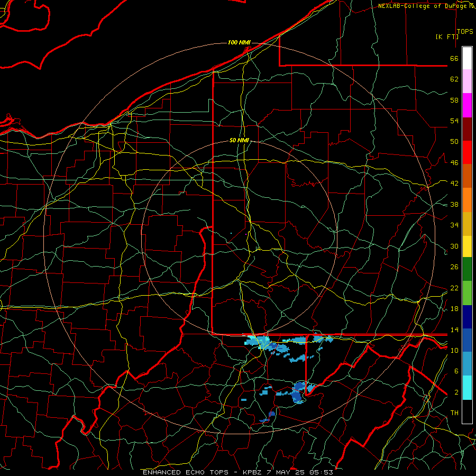Click the 50 NMI range ring label
This screenshot has height=476, width=476.
[x=239, y=140]
